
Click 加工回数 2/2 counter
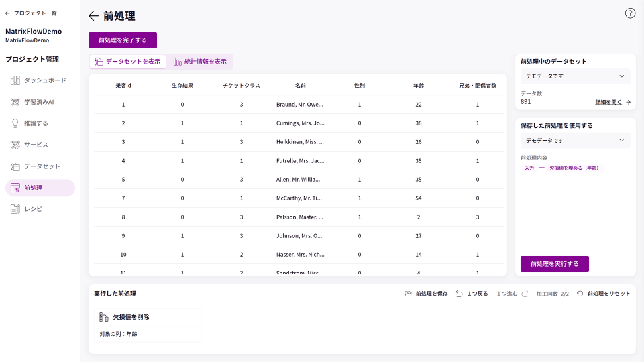point(552,294)
